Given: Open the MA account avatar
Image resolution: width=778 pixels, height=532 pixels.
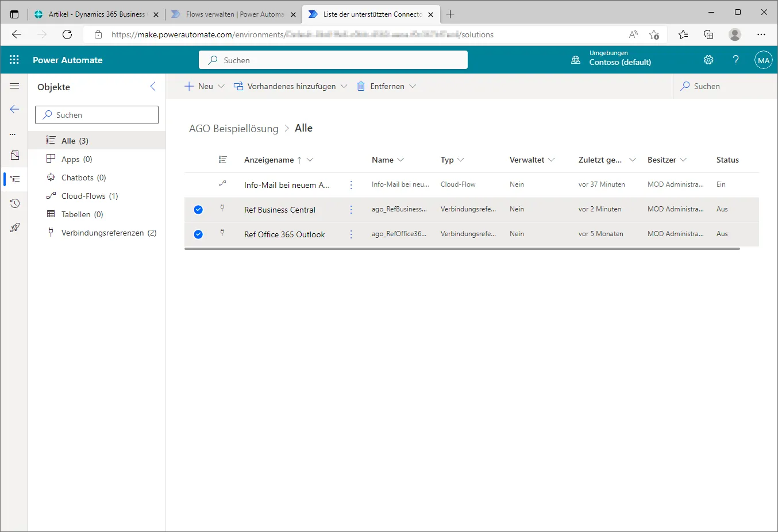Looking at the screenshot, I should click(x=763, y=60).
